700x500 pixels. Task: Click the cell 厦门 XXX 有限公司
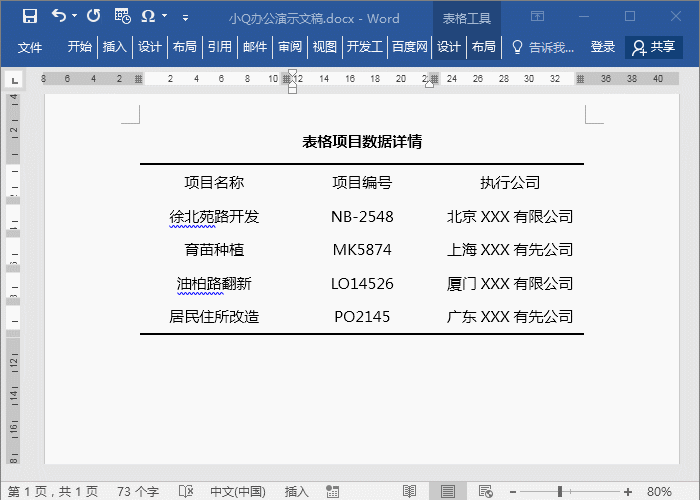coord(510,283)
